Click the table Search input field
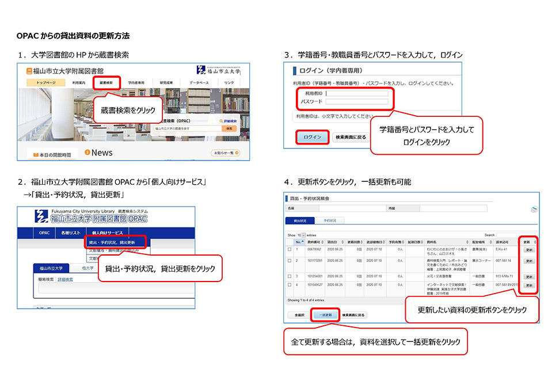The height and width of the screenshot is (392, 548). click(516, 235)
